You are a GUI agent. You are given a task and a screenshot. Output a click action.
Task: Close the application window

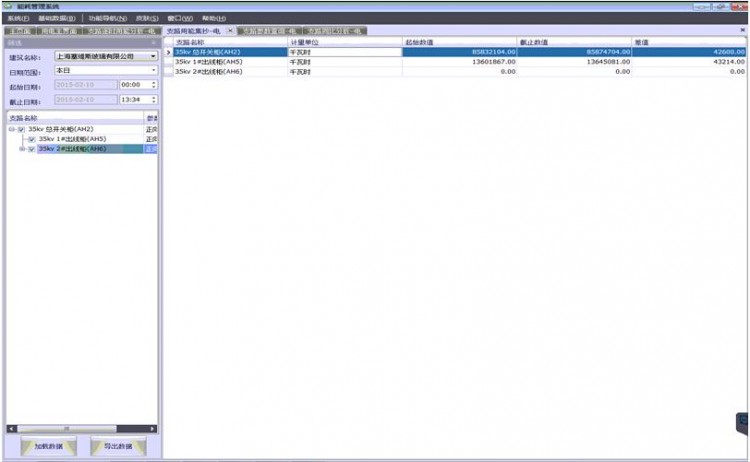coord(739,7)
